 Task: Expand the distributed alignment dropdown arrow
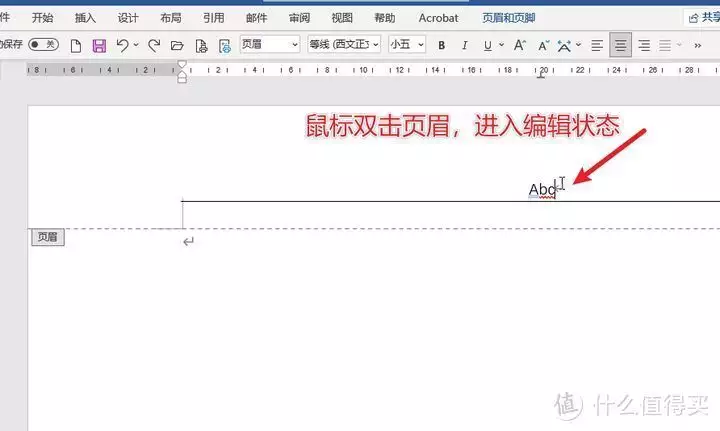pos(679,45)
